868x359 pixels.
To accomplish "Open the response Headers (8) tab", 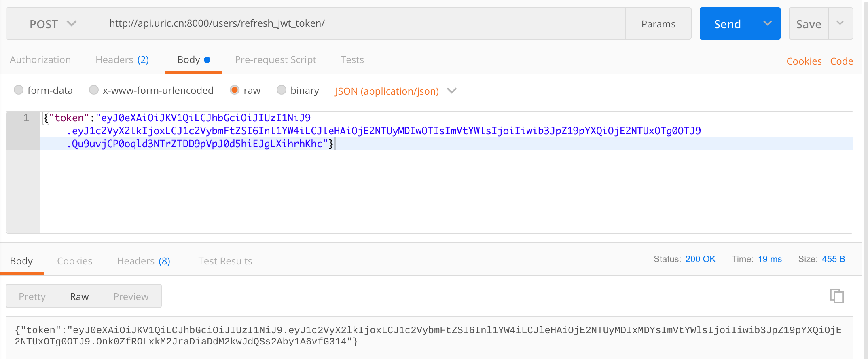I will click(144, 261).
